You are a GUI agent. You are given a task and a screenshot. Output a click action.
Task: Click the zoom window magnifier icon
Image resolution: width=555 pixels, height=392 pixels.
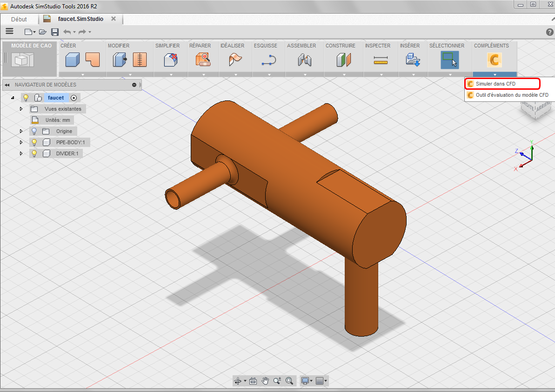click(277, 381)
